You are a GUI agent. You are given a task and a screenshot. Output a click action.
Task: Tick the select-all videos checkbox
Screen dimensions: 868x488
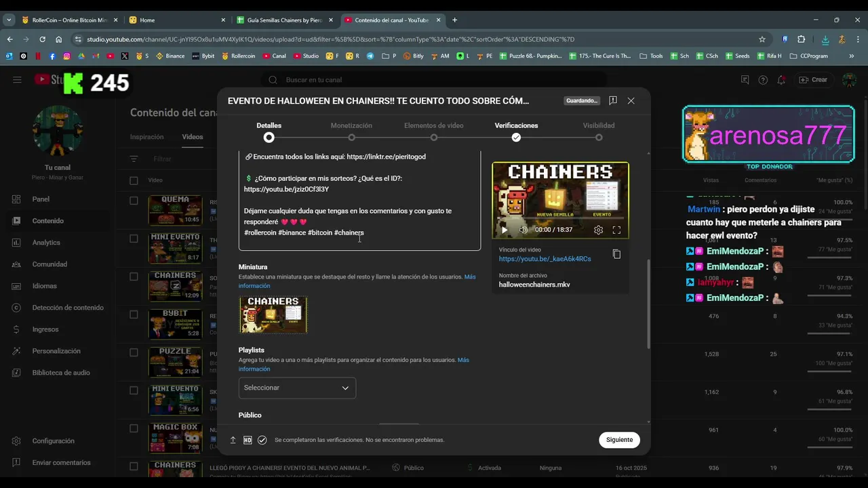coord(134,180)
